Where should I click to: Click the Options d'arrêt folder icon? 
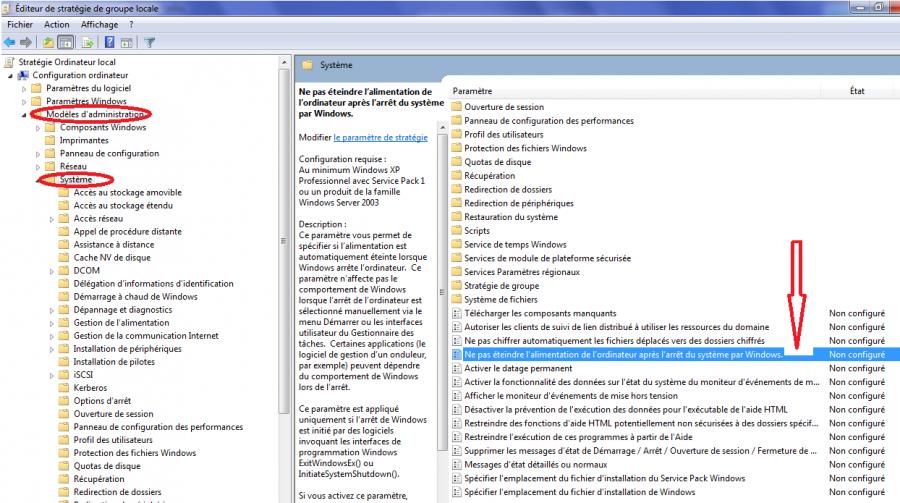tap(64, 401)
